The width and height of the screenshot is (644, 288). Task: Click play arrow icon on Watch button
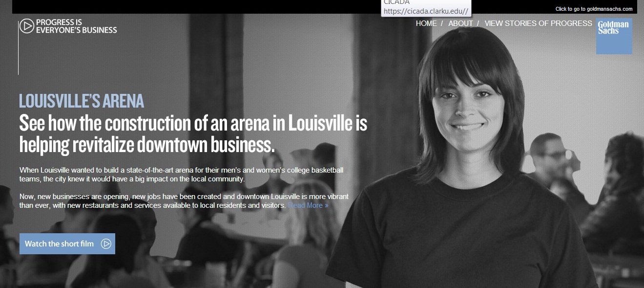pyautogui.click(x=106, y=244)
